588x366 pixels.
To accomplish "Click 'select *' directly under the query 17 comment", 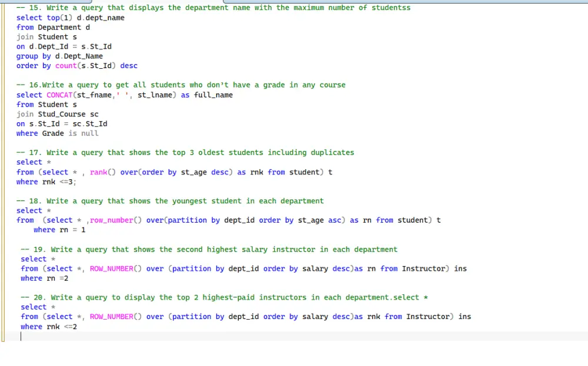I will (x=34, y=162).
